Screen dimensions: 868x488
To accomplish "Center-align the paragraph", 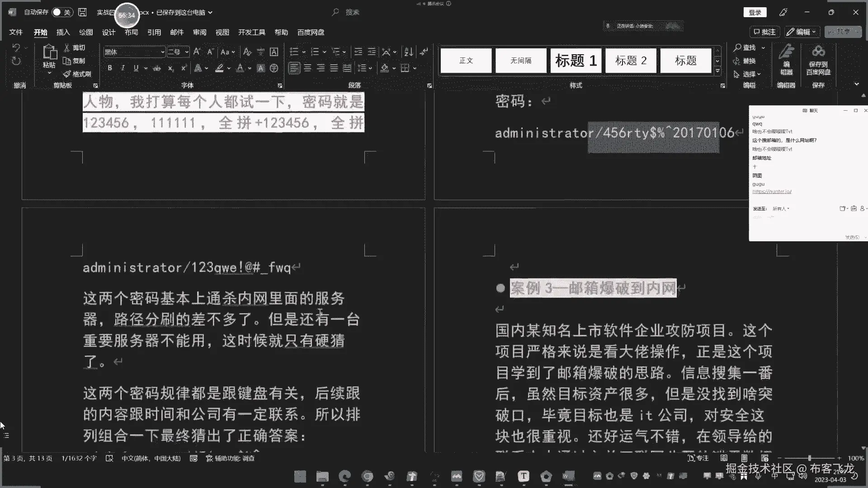I will (x=307, y=68).
